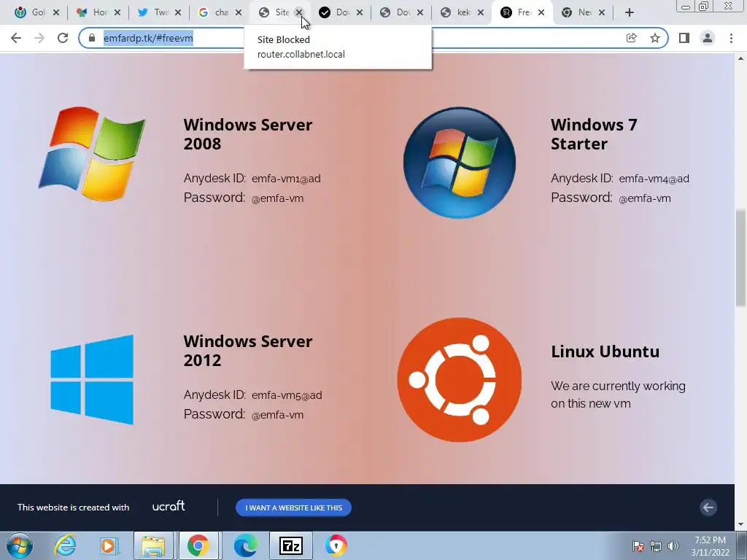Switch to the 'Ne' new tab
The image size is (747, 560).
coord(580,13)
